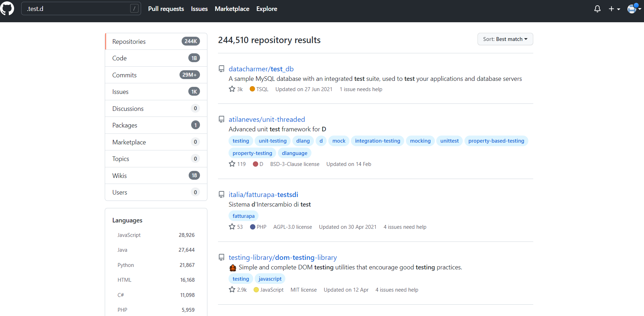Click the dlanguage topic tag
644x316 pixels.
294,153
